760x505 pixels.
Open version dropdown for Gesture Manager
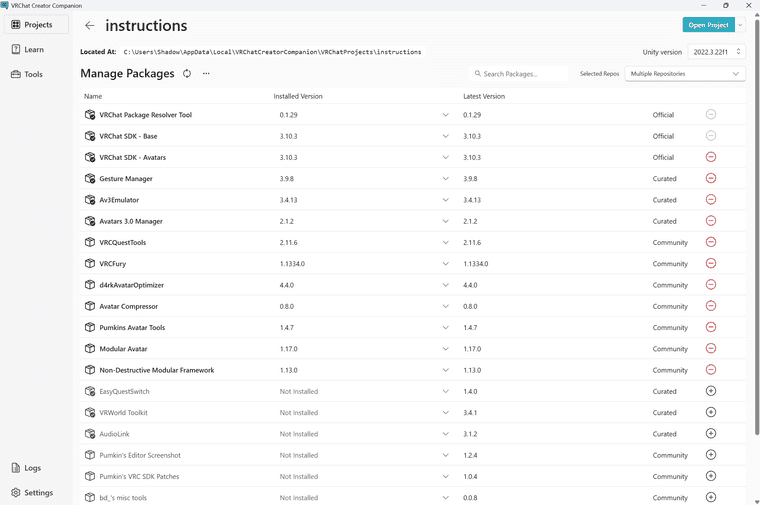(445, 179)
